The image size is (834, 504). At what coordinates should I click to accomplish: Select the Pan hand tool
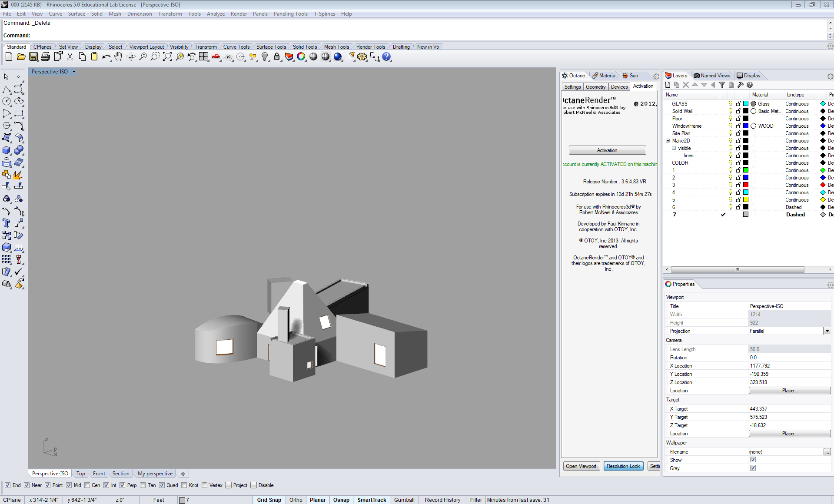click(118, 57)
